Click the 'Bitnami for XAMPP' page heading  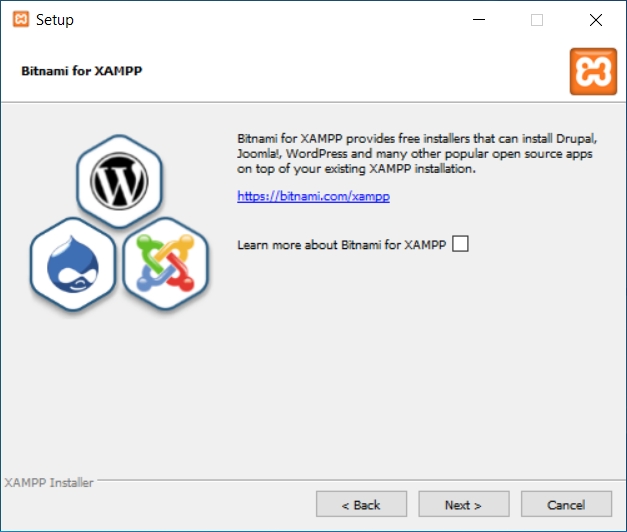pos(74,73)
